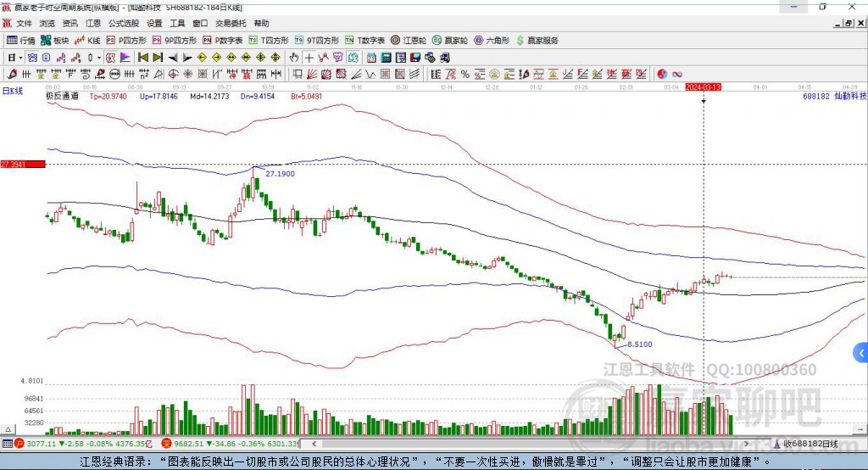This screenshot has height=470, width=868.
Task: Click the 8.5100 low price label
Action: coord(639,344)
